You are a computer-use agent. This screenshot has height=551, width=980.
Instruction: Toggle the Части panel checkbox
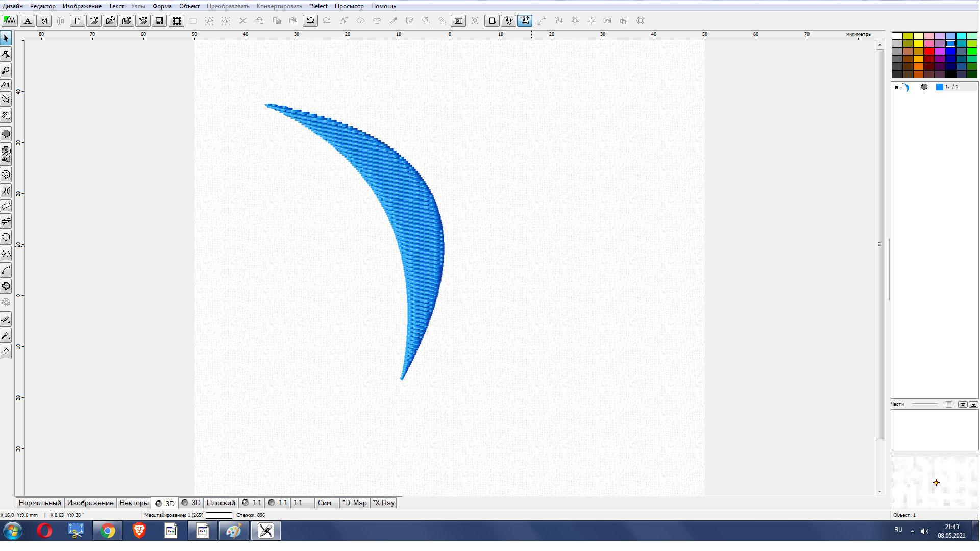tap(949, 404)
